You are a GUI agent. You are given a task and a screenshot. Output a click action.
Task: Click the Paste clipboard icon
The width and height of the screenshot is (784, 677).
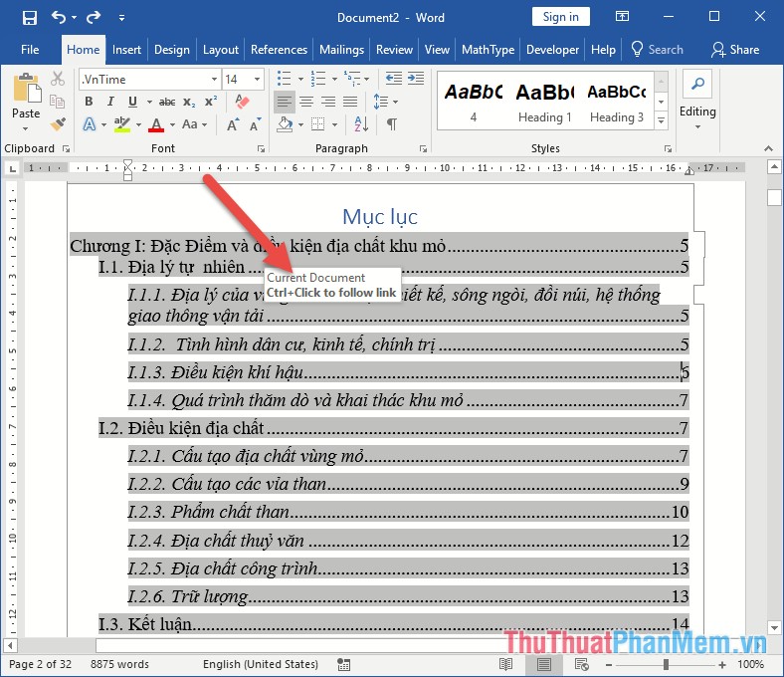pyautogui.click(x=26, y=88)
